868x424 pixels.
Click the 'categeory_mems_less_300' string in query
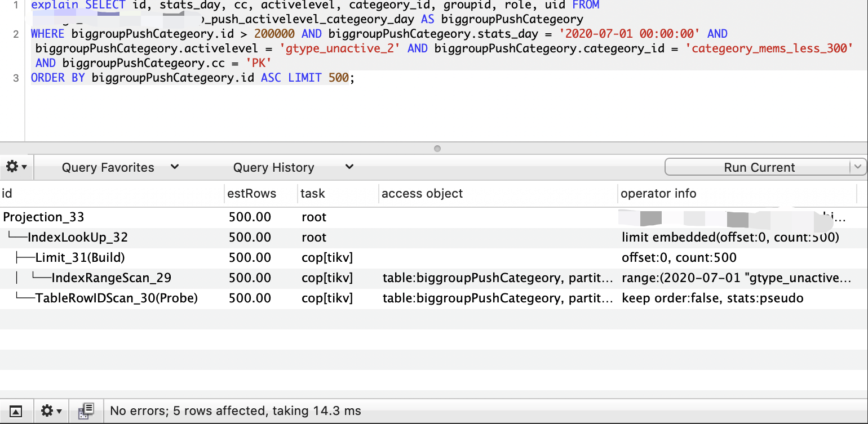[x=769, y=48]
